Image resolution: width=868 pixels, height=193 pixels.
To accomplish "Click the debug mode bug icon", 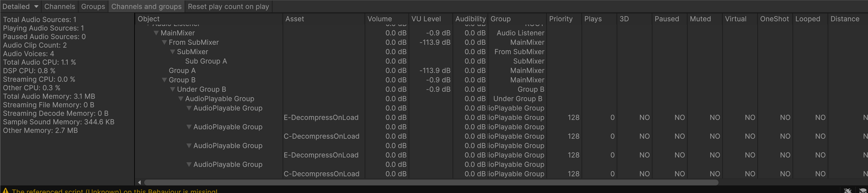I will (848, 191).
